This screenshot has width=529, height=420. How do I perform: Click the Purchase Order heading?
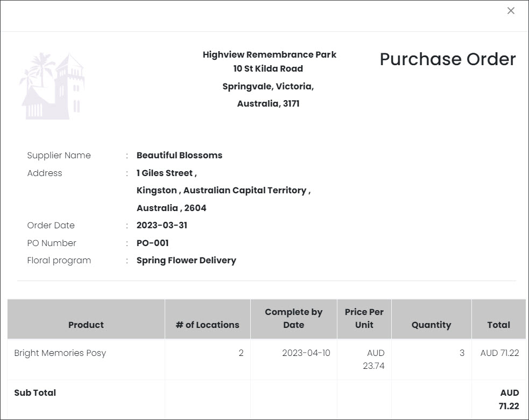coord(448,59)
